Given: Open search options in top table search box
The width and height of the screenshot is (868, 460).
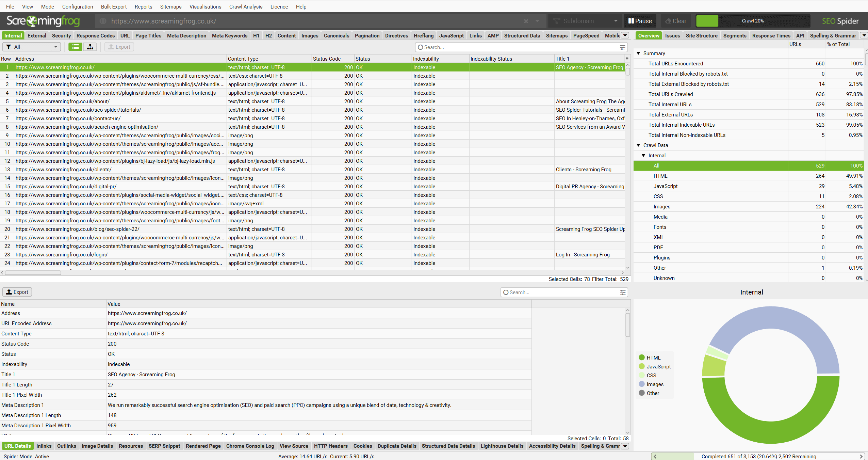Looking at the screenshot, I should 622,47.
